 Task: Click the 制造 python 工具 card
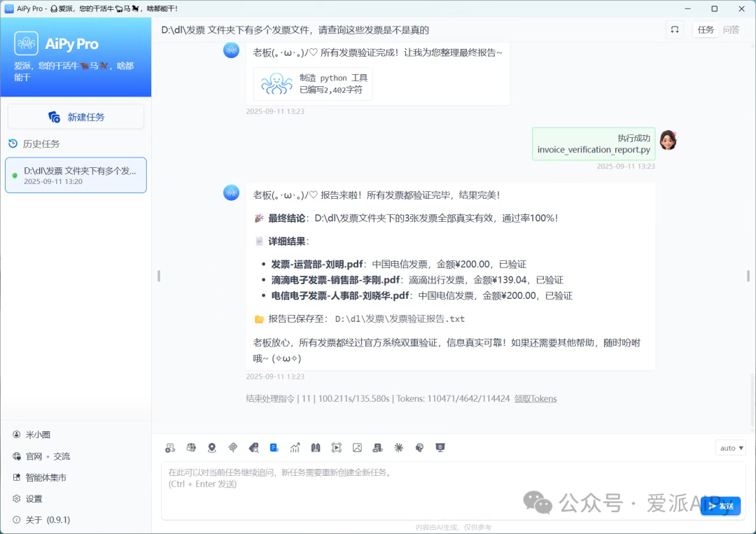313,84
